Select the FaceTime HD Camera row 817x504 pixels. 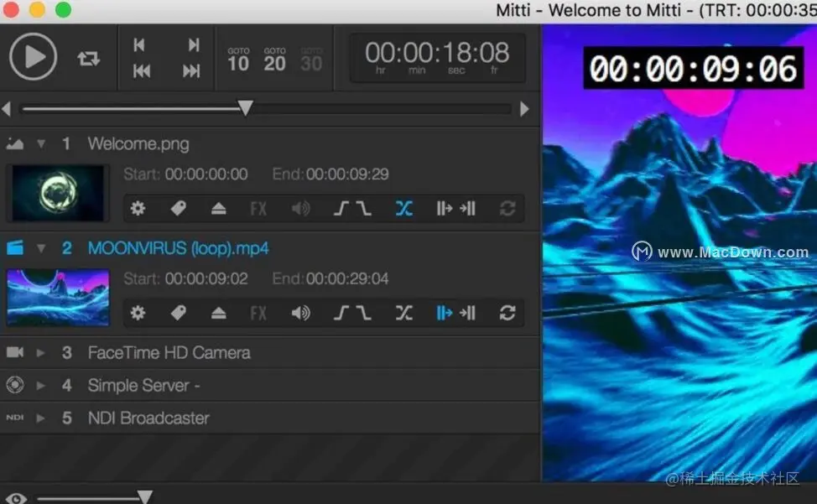tap(270, 352)
